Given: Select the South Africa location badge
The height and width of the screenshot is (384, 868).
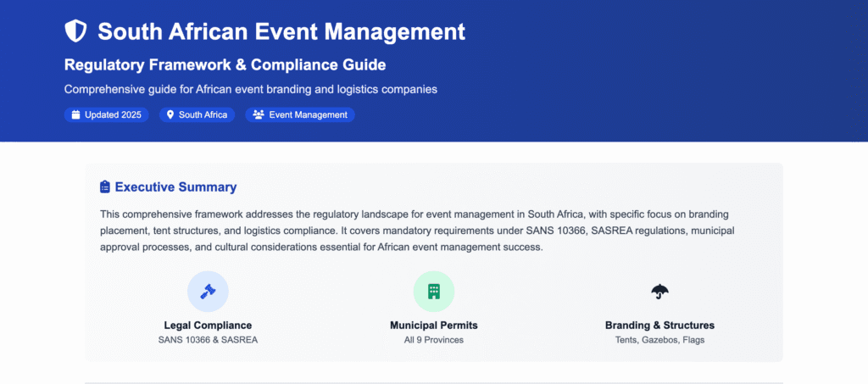Looking at the screenshot, I should 198,114.
